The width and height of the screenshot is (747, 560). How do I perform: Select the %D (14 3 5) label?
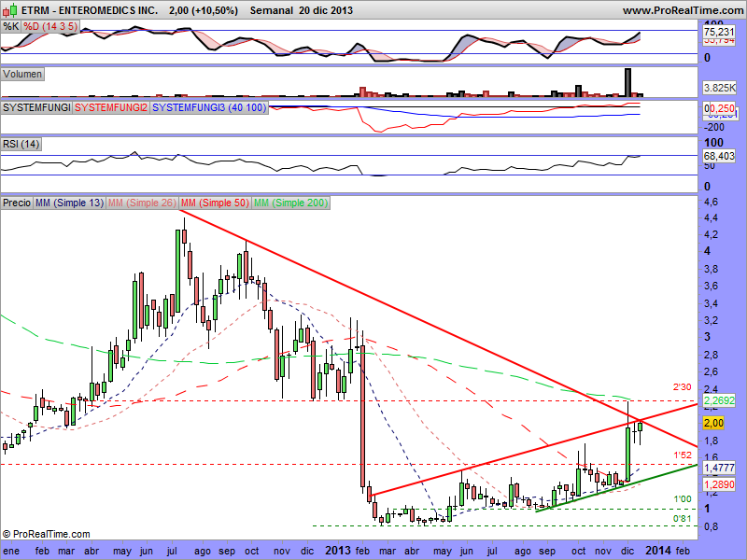coord(50,26)
